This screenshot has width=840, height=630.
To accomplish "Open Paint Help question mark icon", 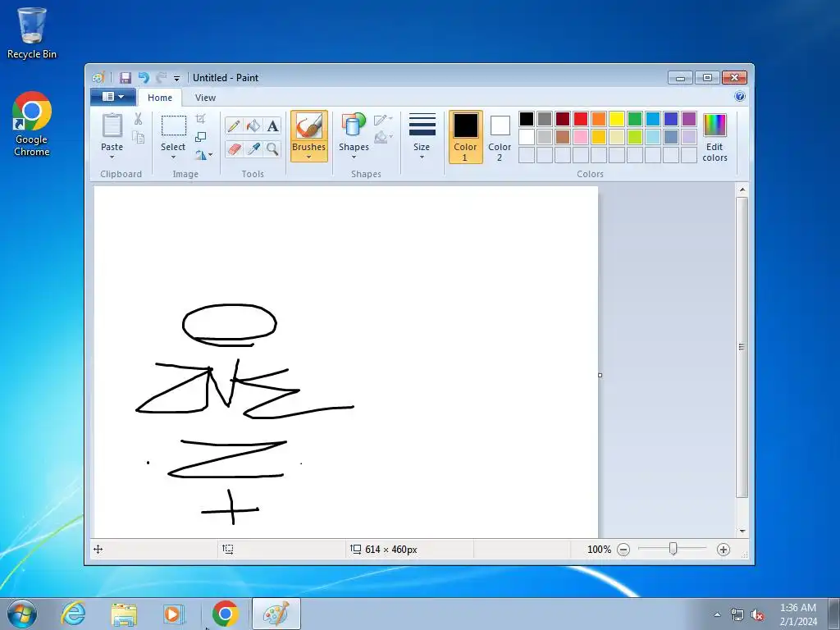I will 739,97.
